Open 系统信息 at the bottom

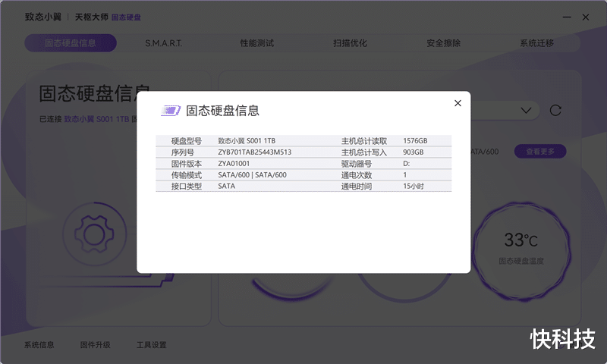click(39, 344)
